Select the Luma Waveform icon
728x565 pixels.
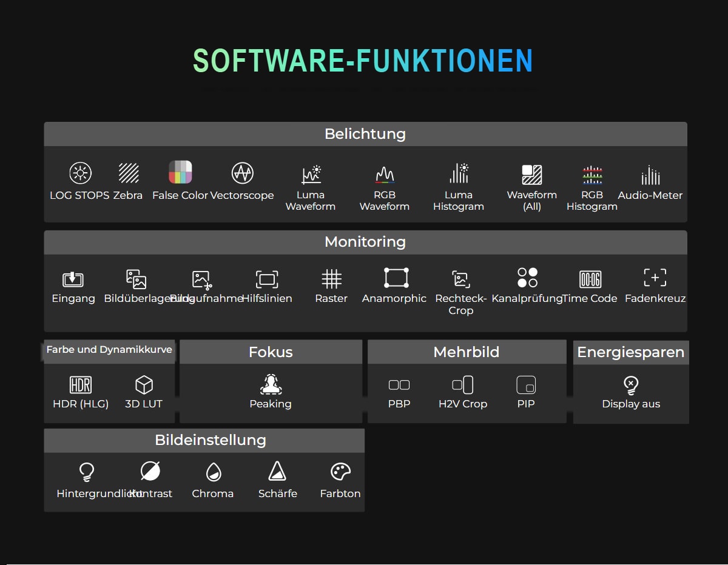tap(311, 175)
